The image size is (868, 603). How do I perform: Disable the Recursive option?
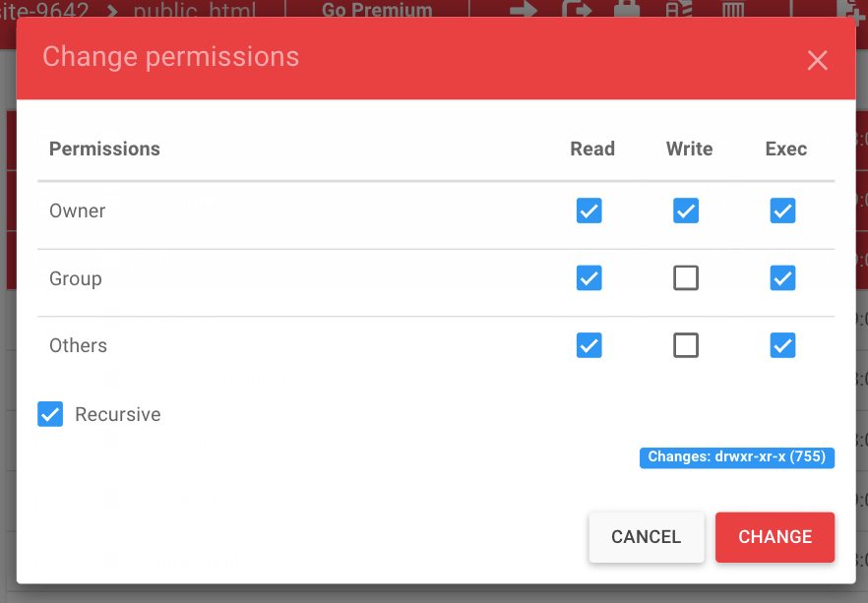(x=50, y=414)
